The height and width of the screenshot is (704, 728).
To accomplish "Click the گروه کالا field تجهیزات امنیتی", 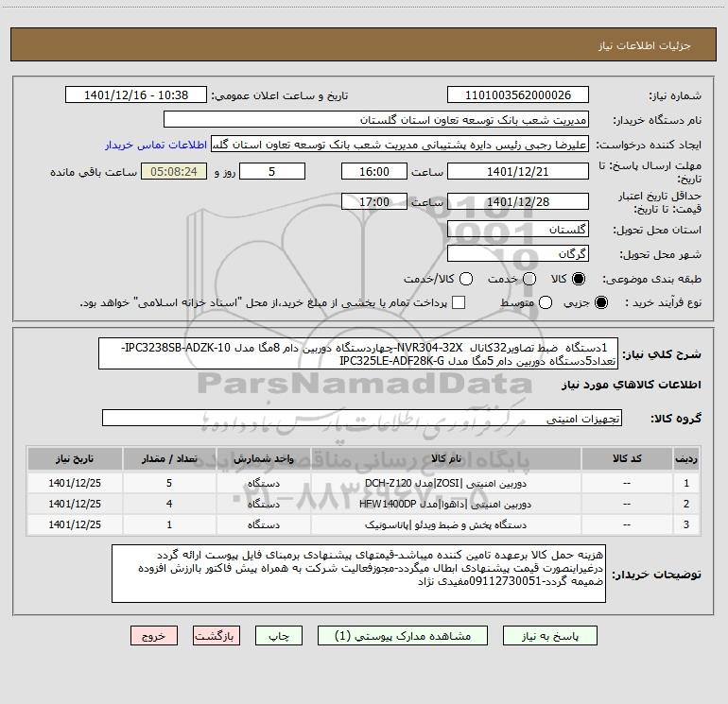I will click(362, 418).
